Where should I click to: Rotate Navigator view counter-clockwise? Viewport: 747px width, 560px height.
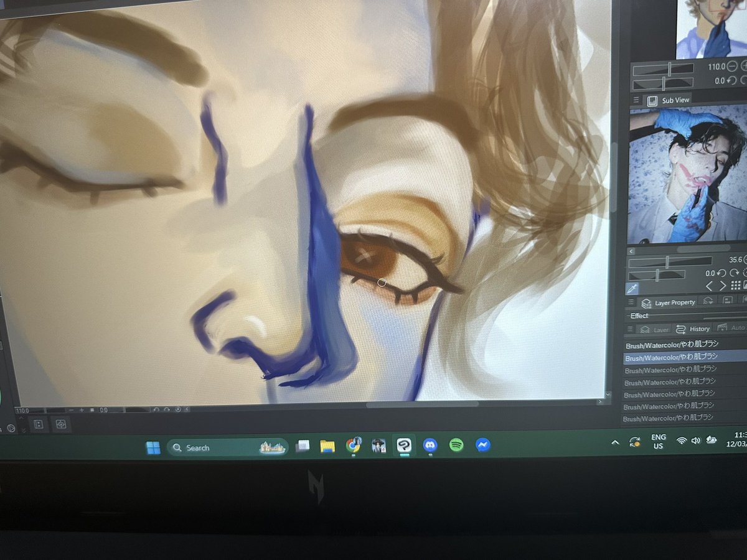[733, 80]
